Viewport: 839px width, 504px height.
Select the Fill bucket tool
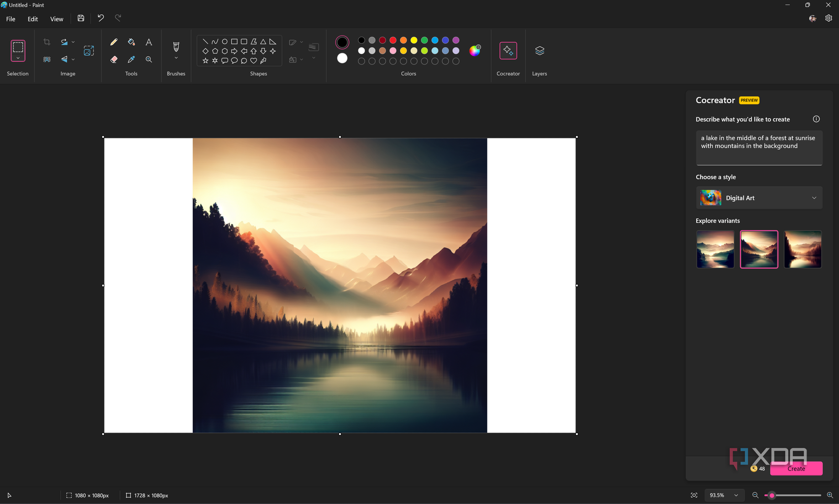(131, 42)
